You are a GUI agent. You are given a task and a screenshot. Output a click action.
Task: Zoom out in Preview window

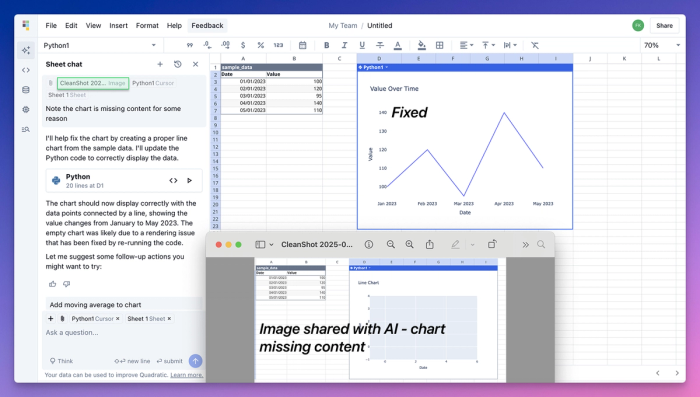coord(391,244)
